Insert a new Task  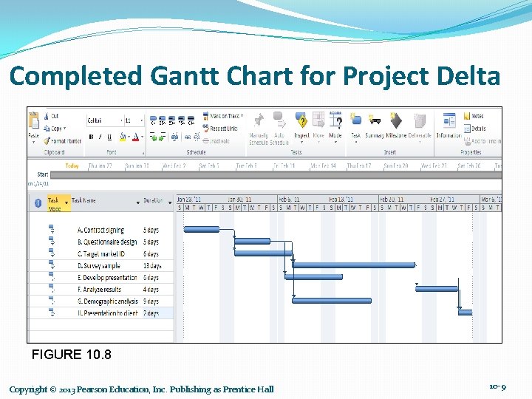[x=355, y=127]
